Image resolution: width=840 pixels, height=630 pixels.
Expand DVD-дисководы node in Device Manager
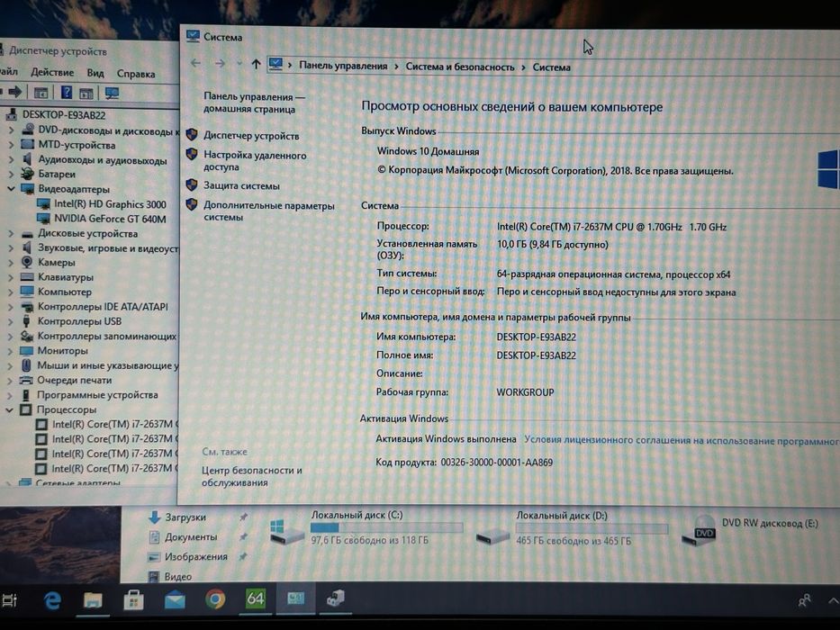pos(11,130)
